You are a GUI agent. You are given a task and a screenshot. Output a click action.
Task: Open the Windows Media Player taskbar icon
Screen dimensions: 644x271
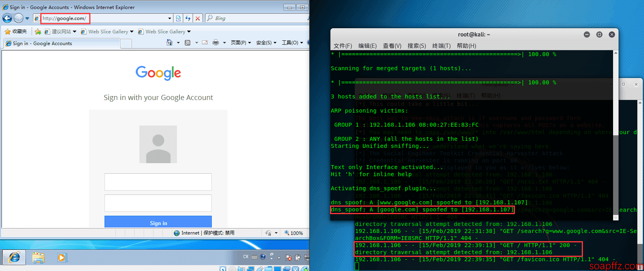[61, 258]
